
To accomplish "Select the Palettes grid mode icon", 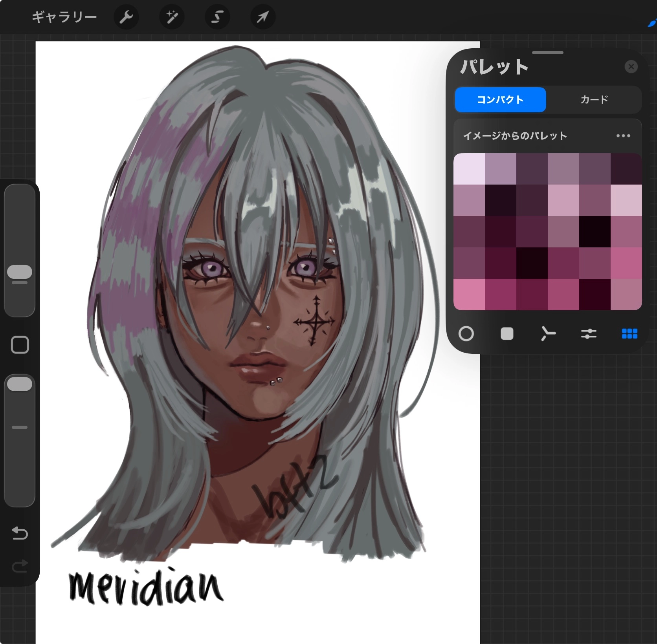I will (629, 334).
